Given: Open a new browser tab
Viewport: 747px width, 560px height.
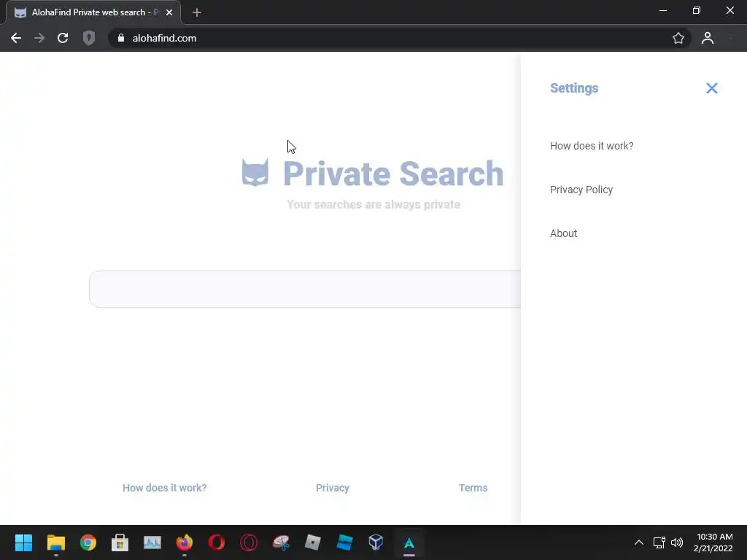Looking at the screenshot, I should pos(197,12).
